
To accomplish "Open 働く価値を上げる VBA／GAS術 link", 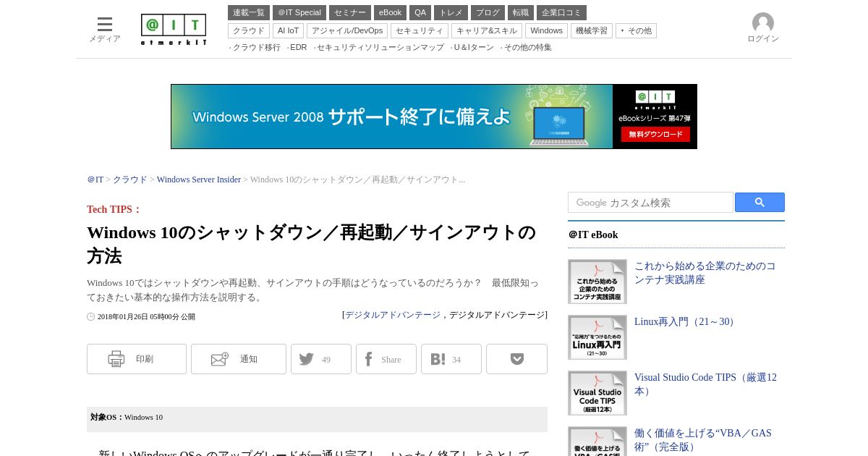I will pos(703,440).
